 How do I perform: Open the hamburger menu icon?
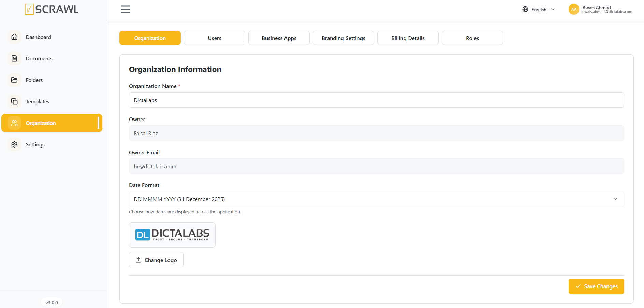point(126,9)
